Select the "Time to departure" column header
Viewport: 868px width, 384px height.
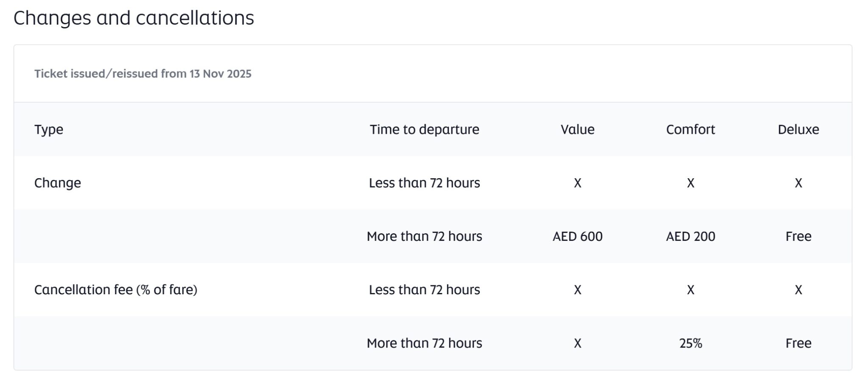424,129
